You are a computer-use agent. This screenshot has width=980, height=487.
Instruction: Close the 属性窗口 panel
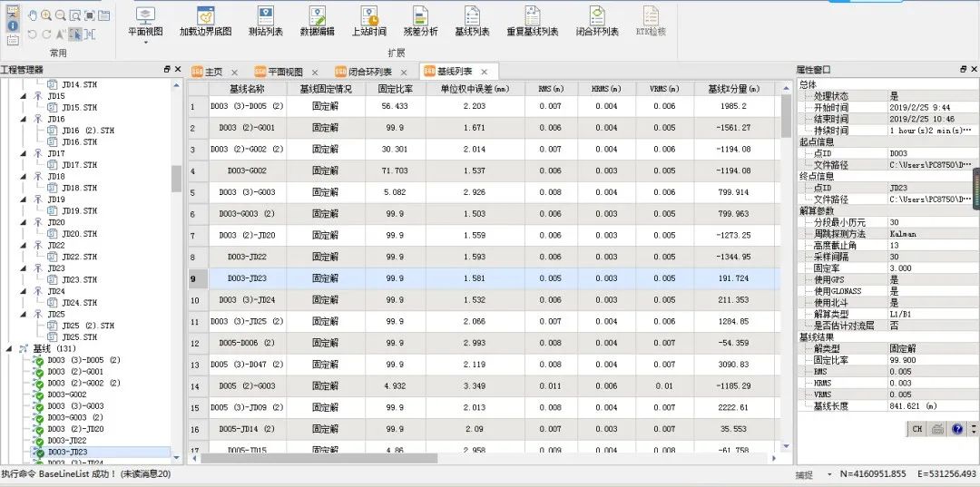click(x=974, y=69)
